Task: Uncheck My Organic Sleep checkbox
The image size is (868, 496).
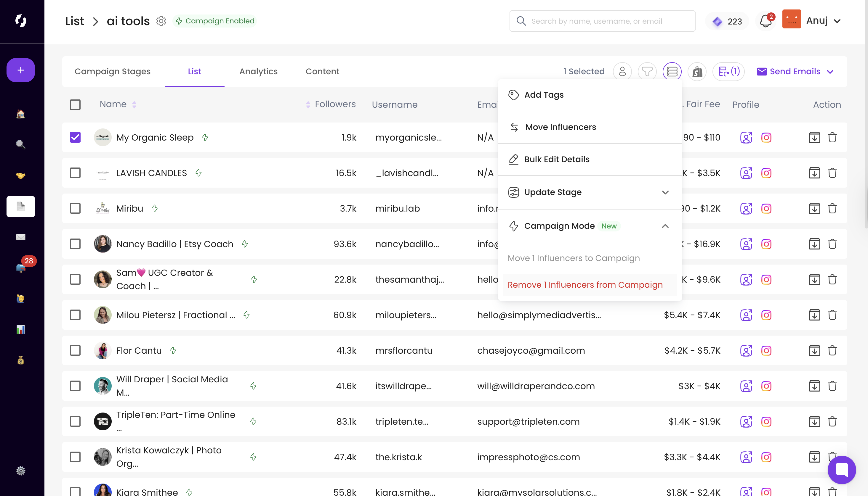Action: coord(75,138)
